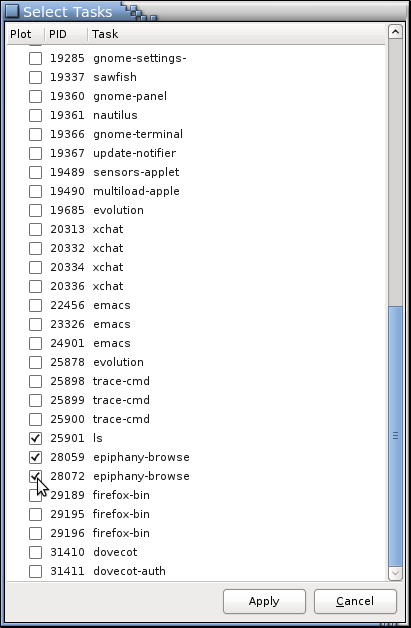
Task: Click the Plot column header
Action: point(26,34)
